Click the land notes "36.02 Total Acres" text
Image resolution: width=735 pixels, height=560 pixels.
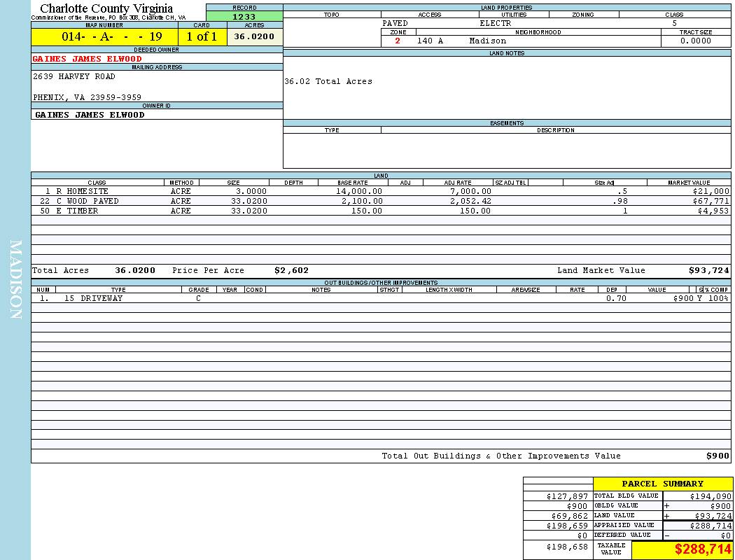(x=328, y=82)
